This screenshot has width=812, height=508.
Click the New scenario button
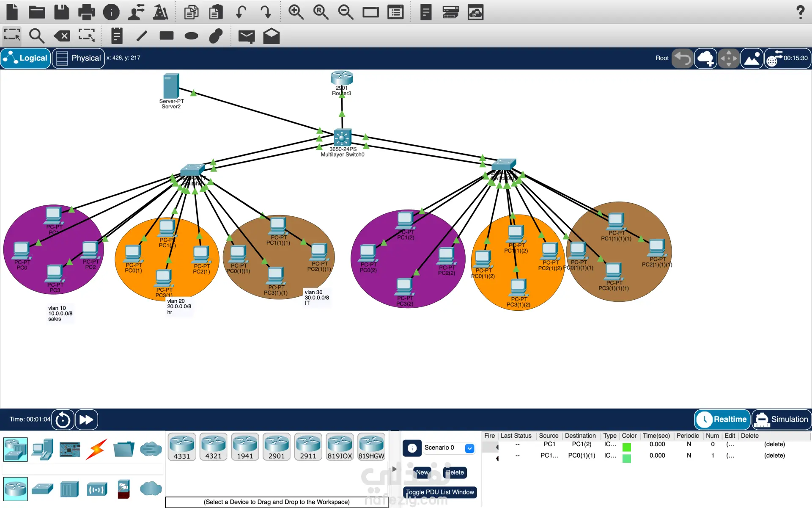click(422, 472)
